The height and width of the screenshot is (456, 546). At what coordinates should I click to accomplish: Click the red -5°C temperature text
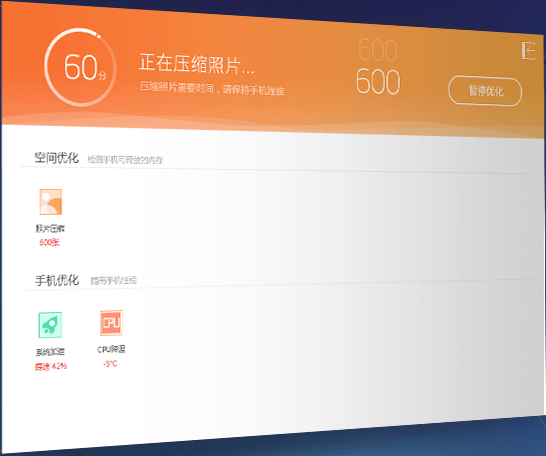(110, 364)
